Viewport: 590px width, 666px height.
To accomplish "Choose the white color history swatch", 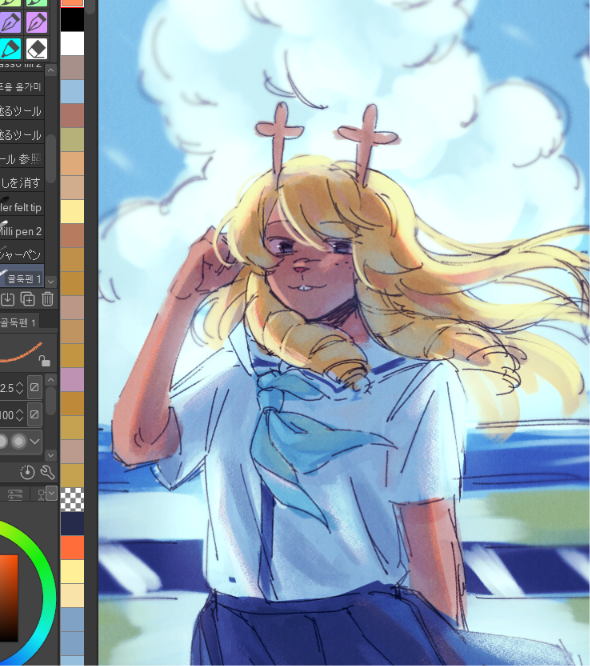I will coord(72,44).
